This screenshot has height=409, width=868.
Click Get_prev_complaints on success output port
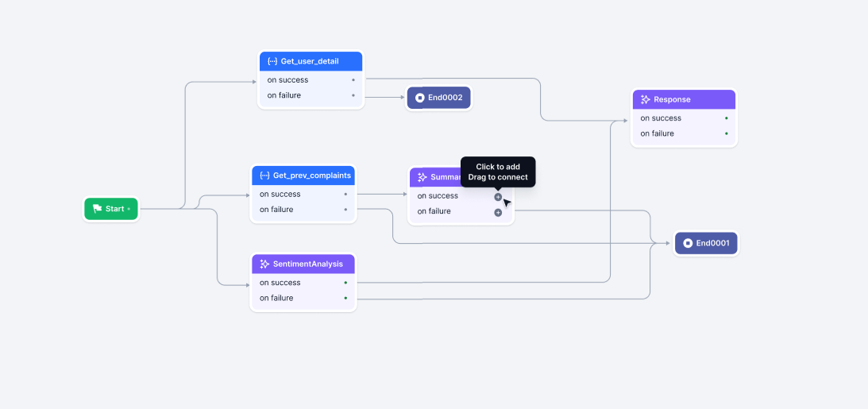point(345,194)
